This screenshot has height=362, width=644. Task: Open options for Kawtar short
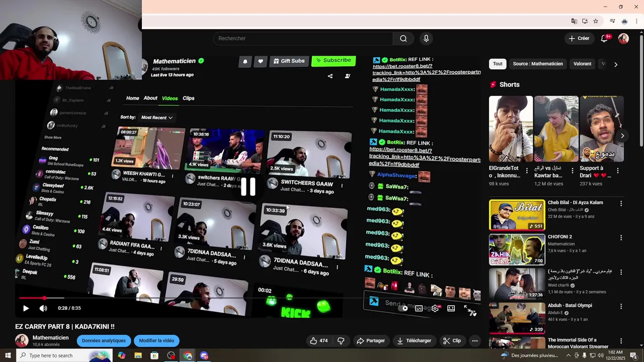click(x=572, y=171)
